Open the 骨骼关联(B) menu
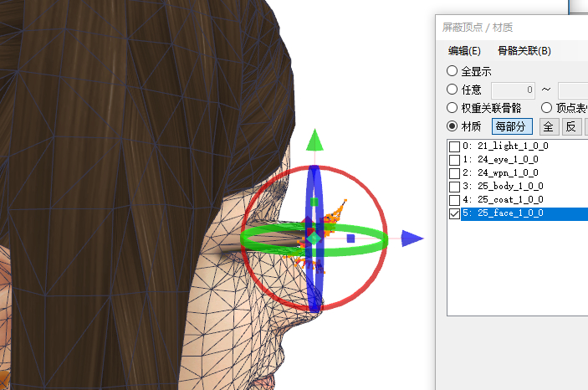Viewport: 588px width, 390px height. tap(524, 51)
